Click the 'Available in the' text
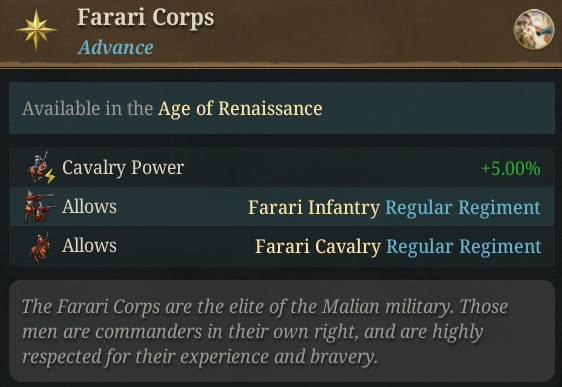This screenshot has height=387, width=562. 87,108
